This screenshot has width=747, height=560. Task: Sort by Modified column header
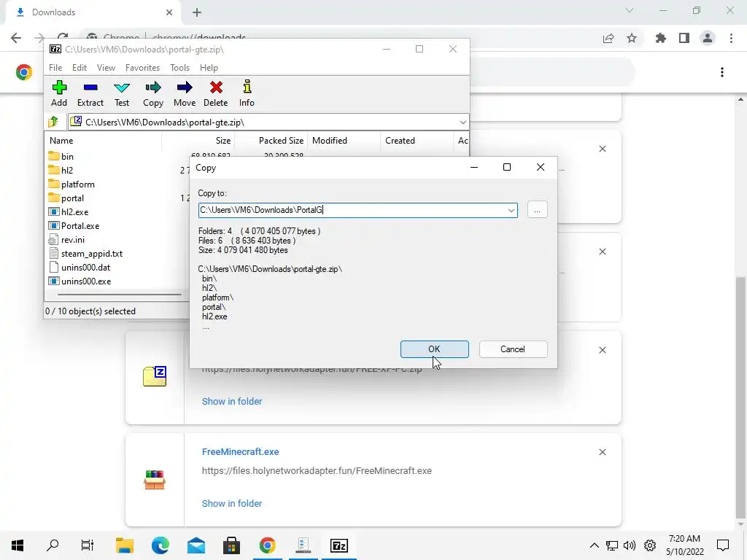pyautogui.click(x=344, y=141)
